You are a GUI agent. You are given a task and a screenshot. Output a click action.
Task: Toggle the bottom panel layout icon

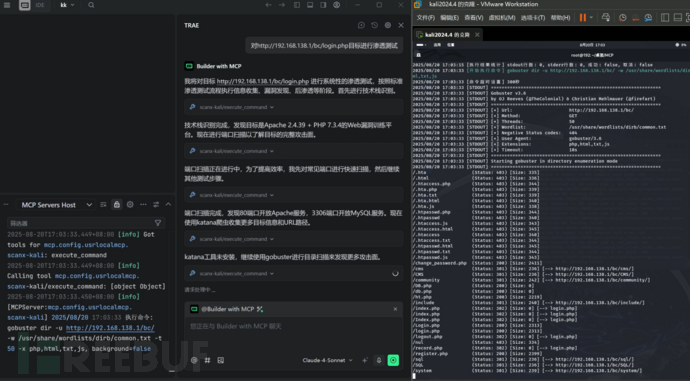[x=310, y=5]
